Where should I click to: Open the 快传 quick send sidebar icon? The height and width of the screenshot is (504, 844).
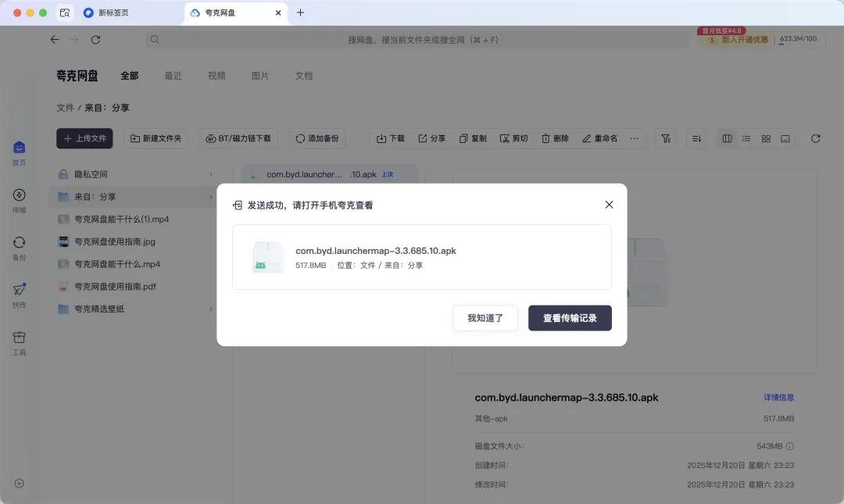(x=19, y=295)
